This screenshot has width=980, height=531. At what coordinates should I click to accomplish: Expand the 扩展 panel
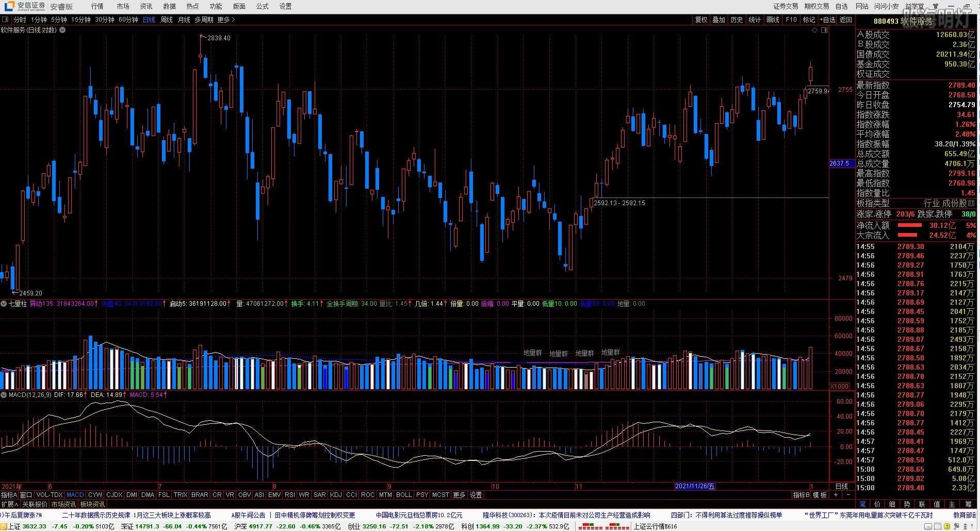[x=10, y=504]
